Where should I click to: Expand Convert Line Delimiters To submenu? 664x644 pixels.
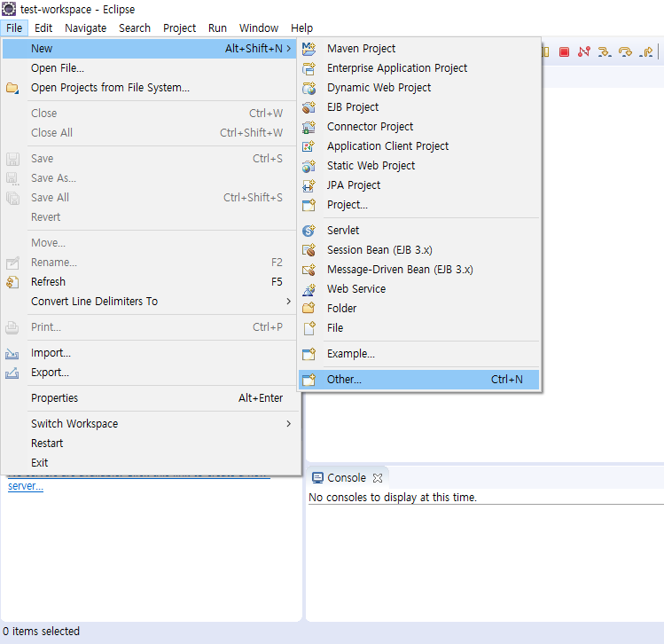pyautogui.click(x=289, y=302)
